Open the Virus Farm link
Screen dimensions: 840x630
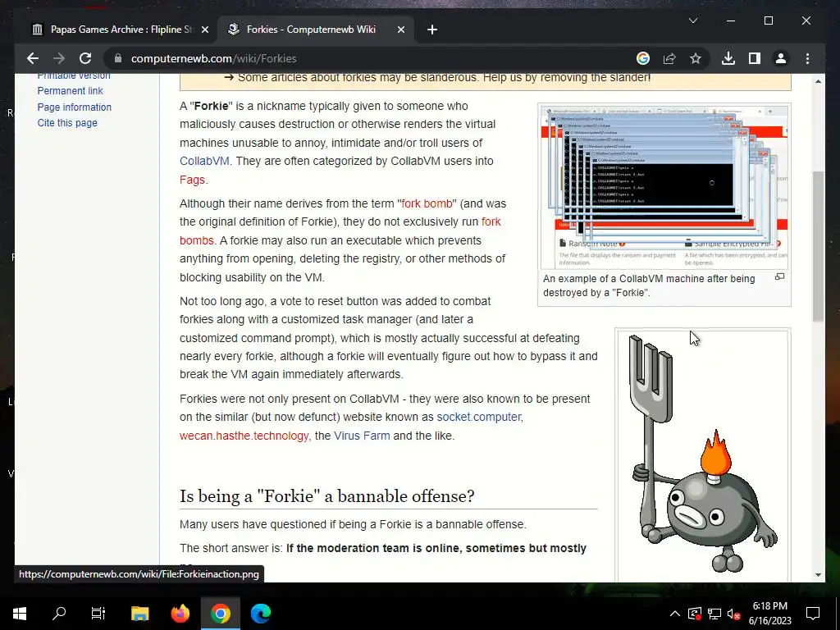point(362,436)
